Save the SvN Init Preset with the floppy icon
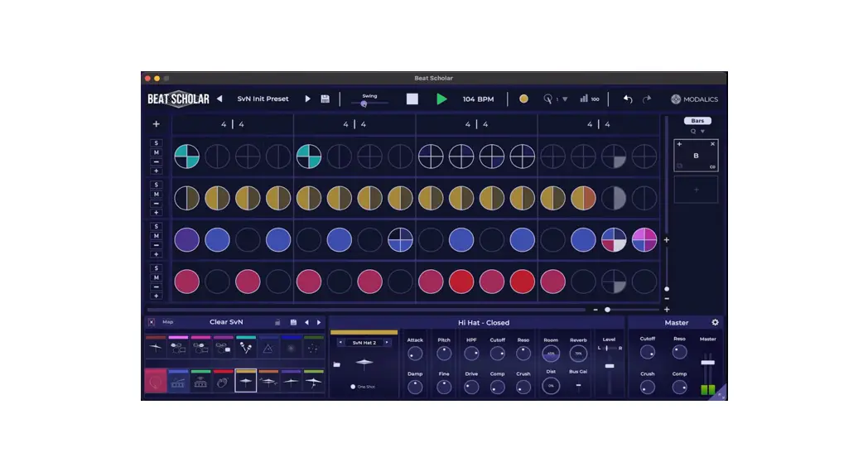The width and height of the screenshot is (868, 472). pyautogui.click(x=325, y=99)
